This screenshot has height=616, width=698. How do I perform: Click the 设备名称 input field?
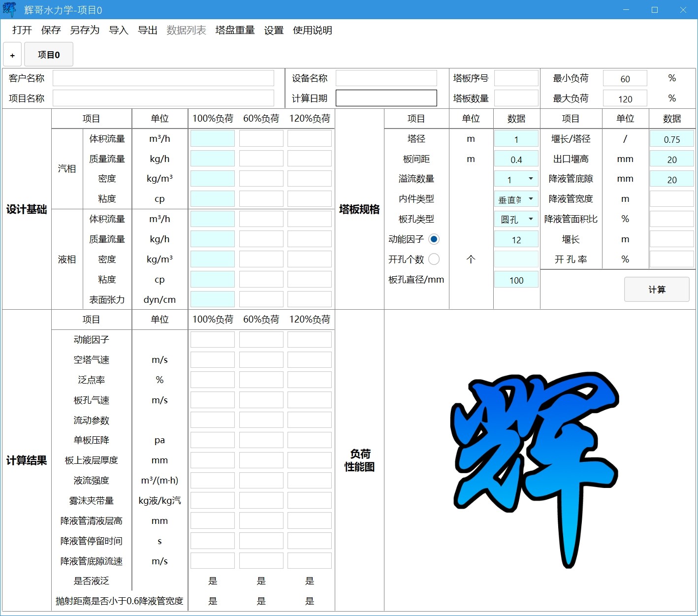(386, 78)
